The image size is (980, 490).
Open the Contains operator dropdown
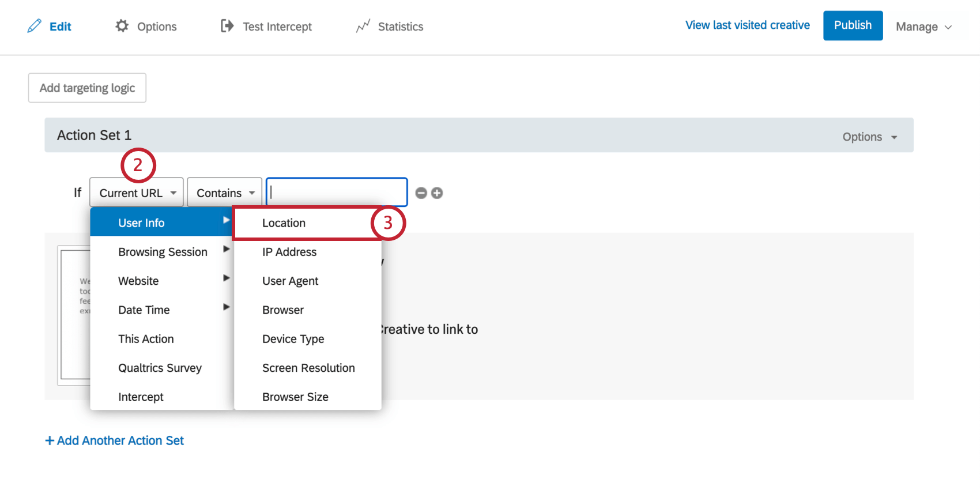(225, 193)
